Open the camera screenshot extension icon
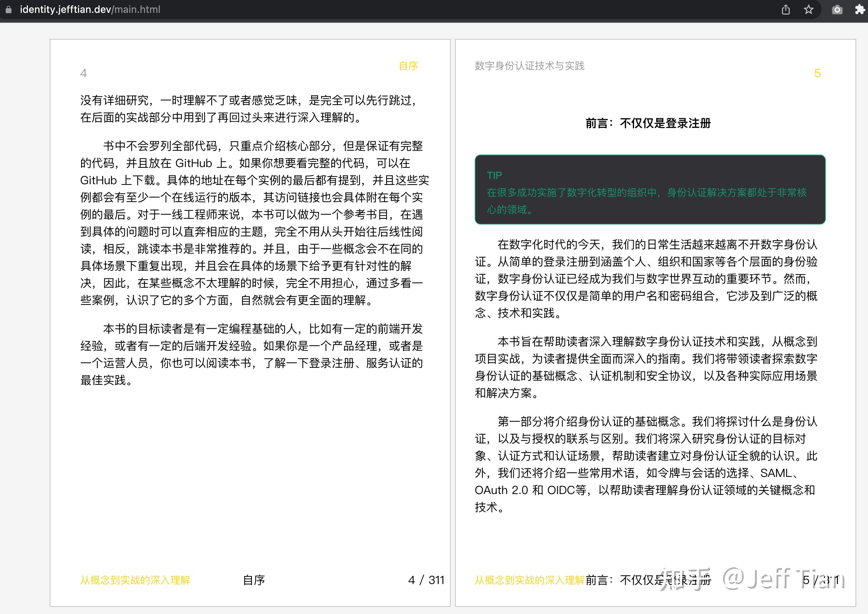 coord(837,9)
